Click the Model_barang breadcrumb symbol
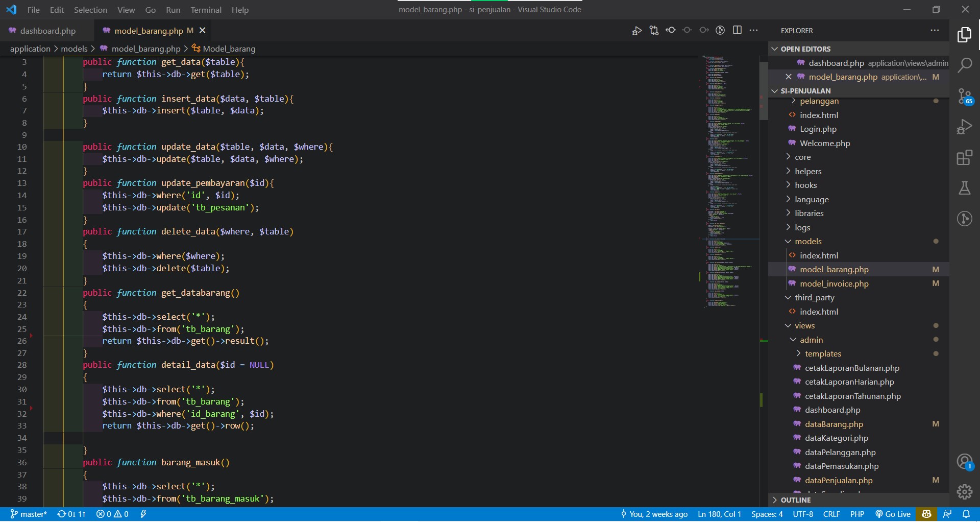The height and width of the screenshot is (522, 980). [x=224, y=49]
